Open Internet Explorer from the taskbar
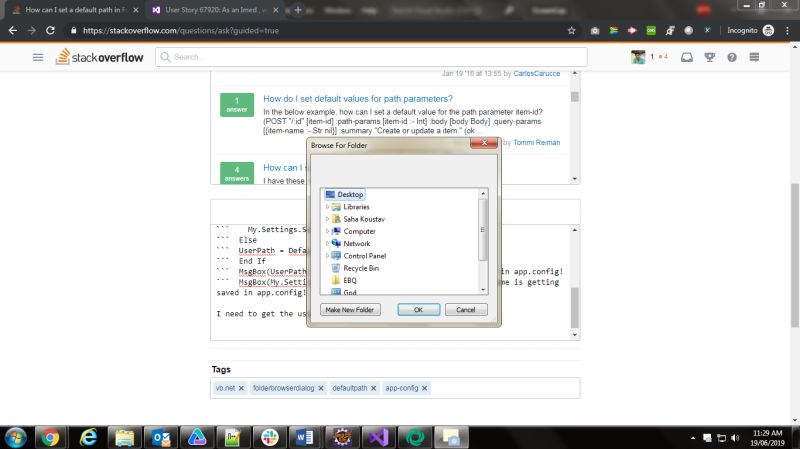This screenshot has width=800, height=449. (x=88, y=437)
